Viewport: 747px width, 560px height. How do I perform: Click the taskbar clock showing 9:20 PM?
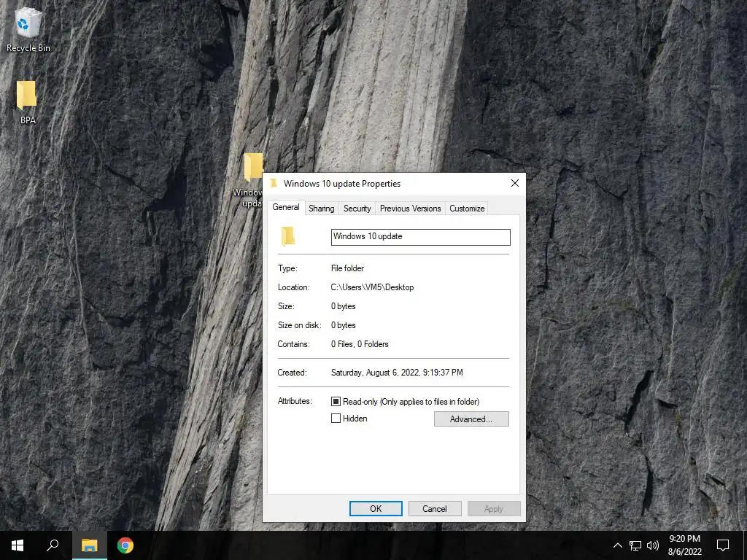pyautogui.click(x=684, y=545)
